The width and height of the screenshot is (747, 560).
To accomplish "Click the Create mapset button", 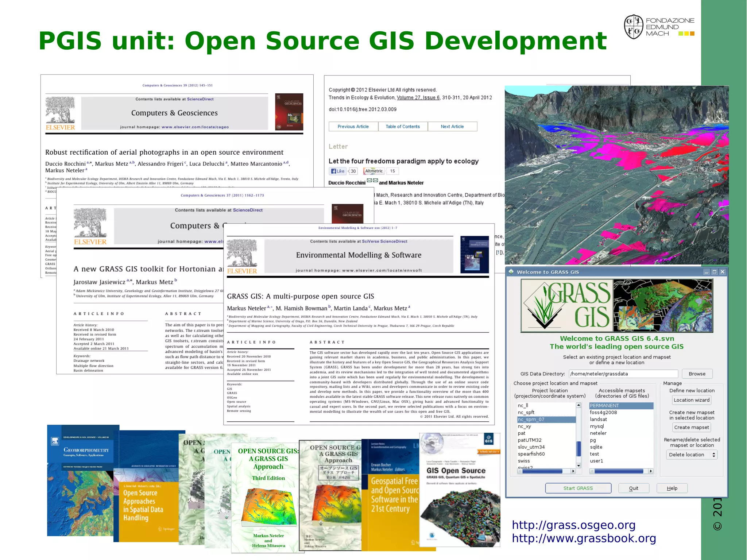I will (692, 427).
